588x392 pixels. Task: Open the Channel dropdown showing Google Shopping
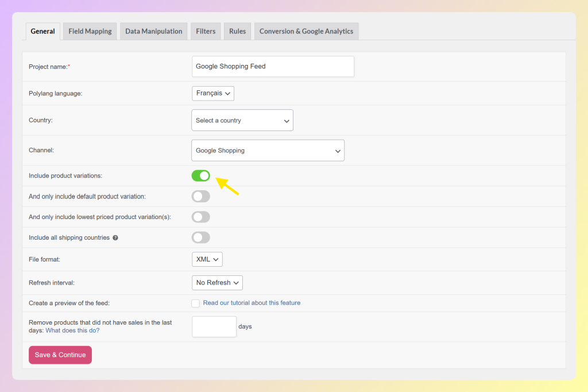tap(268, 150)
